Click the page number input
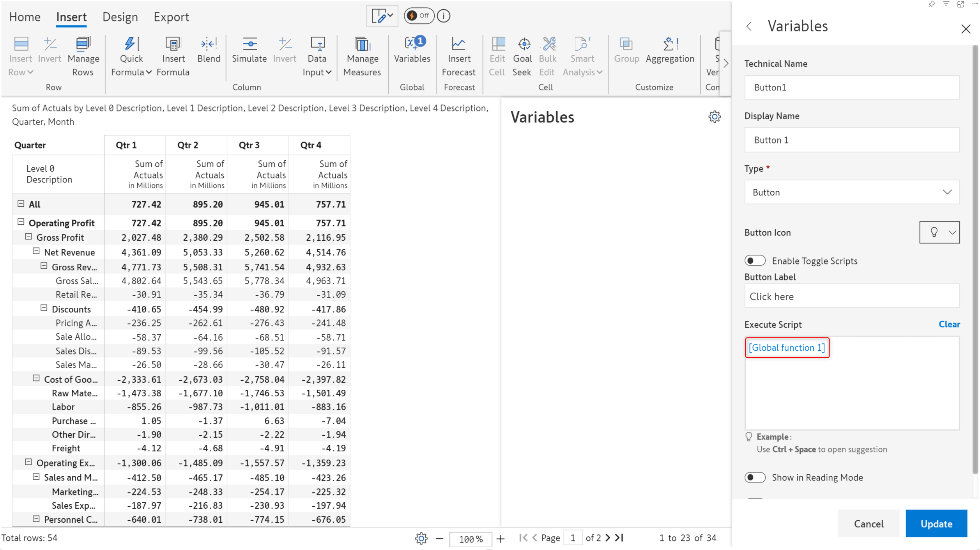Viewport: 980px width, 550px height. (573, 538)
